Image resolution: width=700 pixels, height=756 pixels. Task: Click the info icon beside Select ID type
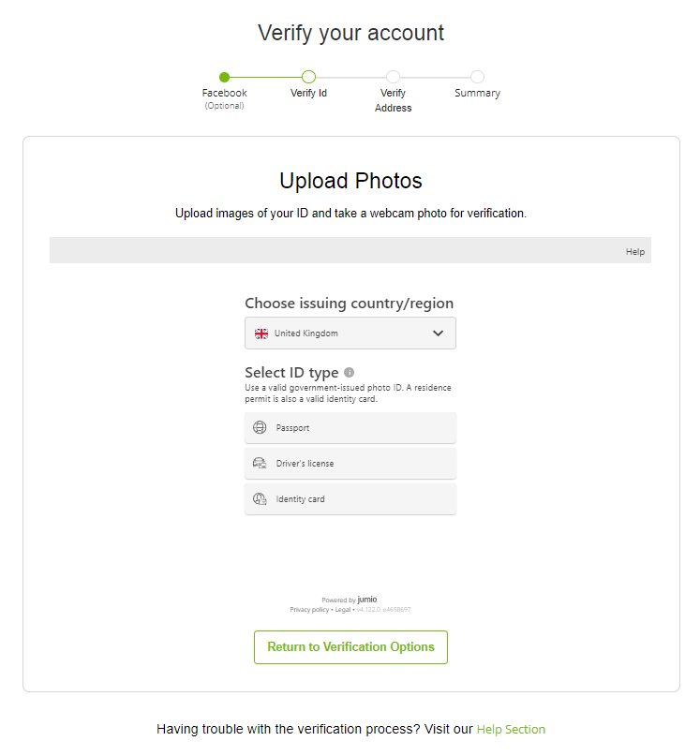(349, 372)
